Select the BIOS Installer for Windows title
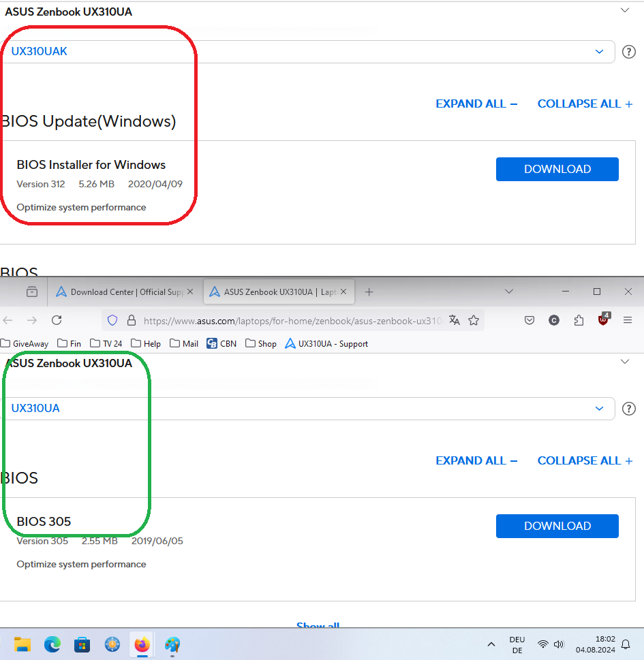Viewport: 644px width, 660px height. tap(91, 165)
